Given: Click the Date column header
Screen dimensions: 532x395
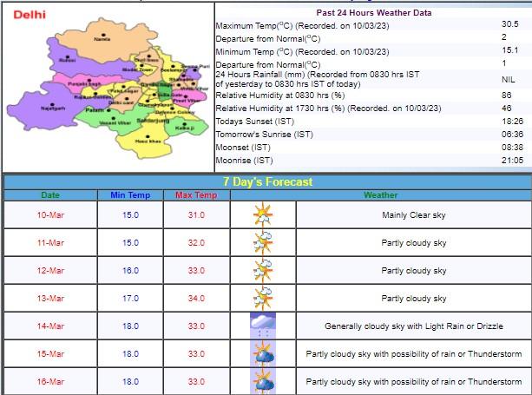Looking at the screenshot, I should 50,195.
